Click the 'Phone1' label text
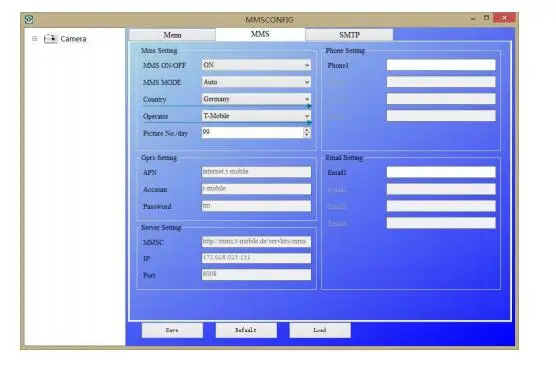The image size is (556, 365). coord(338,66)
